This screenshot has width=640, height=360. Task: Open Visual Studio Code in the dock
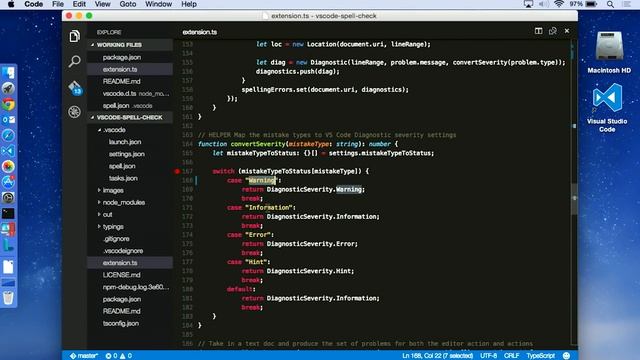pyautogui.click(x=8, y=151)
